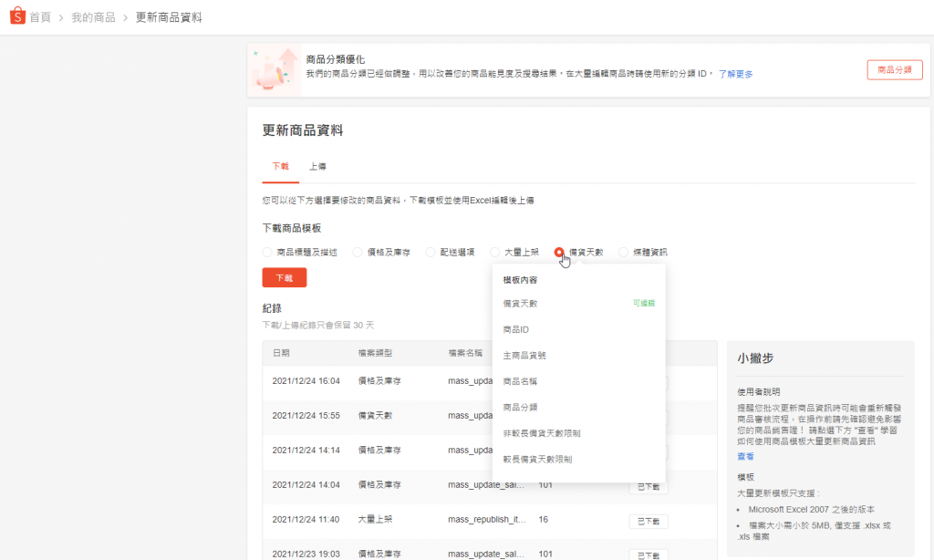Click the category optimization banner illustration

(x=275, y=70)
